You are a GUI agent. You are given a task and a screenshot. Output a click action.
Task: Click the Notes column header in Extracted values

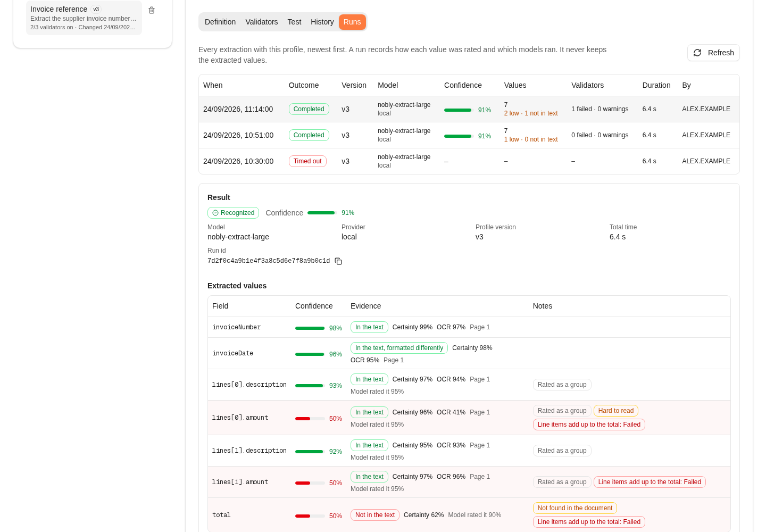tap(543, 306)
